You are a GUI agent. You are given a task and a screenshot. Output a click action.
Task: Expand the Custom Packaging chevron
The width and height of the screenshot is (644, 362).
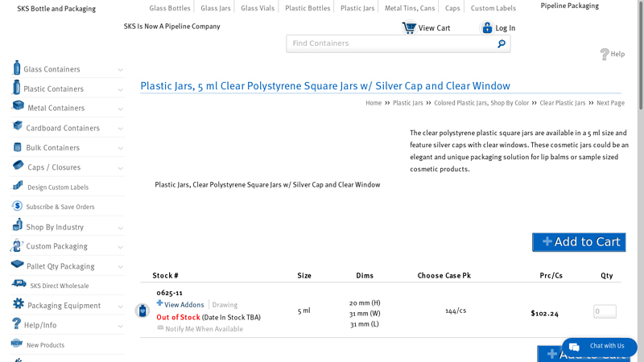[120, 247]
